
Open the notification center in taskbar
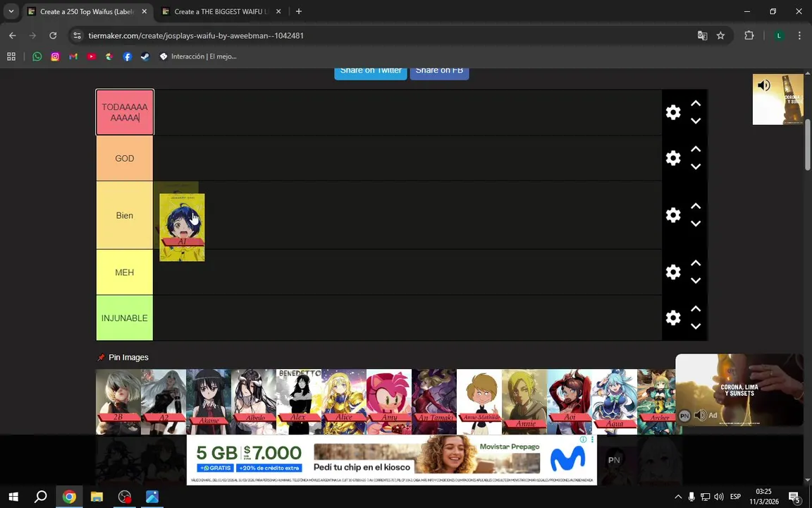click(x=794, y=497)
